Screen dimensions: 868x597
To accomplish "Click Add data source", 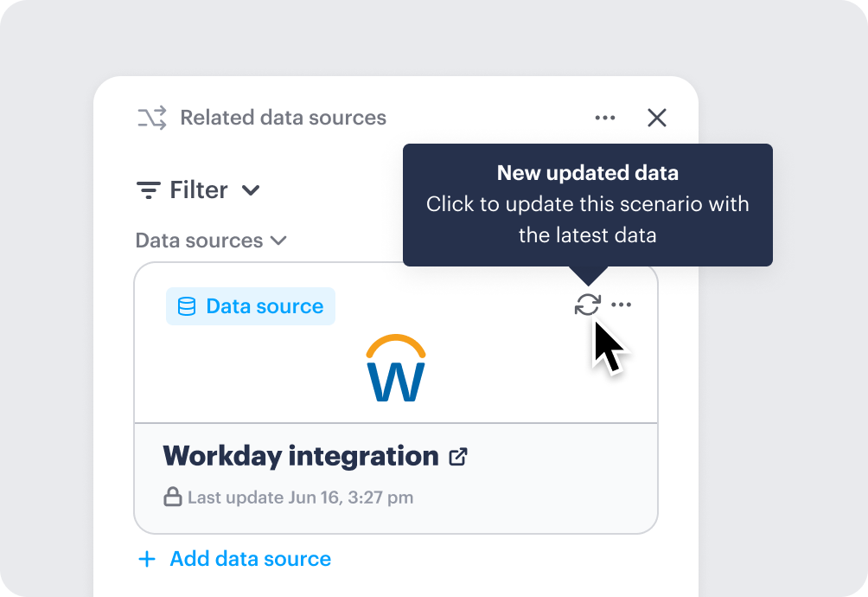I will [x=250, y=559].
